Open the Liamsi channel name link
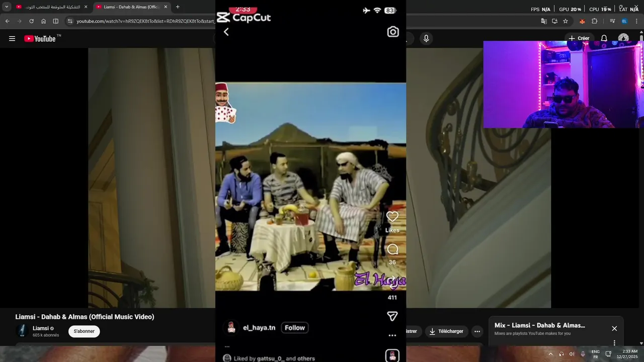644x362 pixels. [x=41, y=328]
